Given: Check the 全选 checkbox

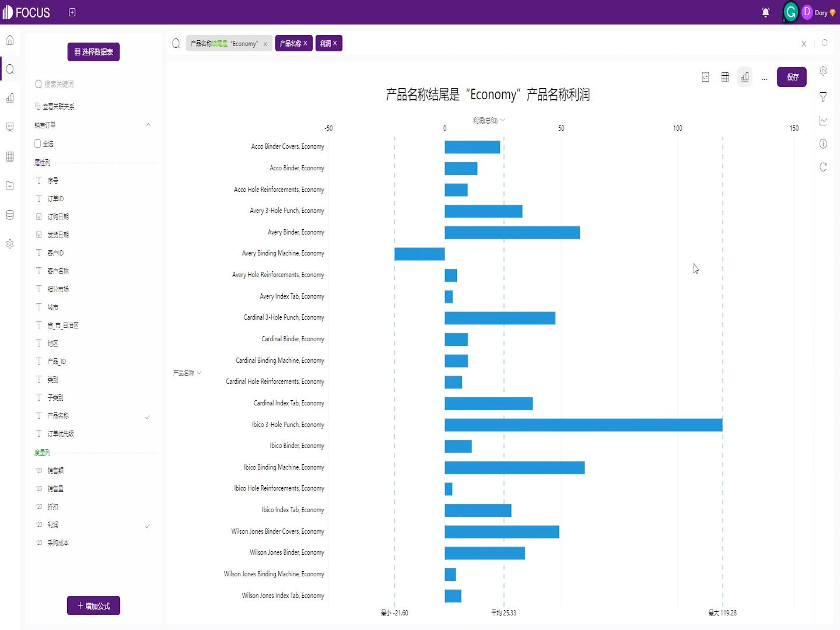Looking at the screenshot, I should point(38,143).
